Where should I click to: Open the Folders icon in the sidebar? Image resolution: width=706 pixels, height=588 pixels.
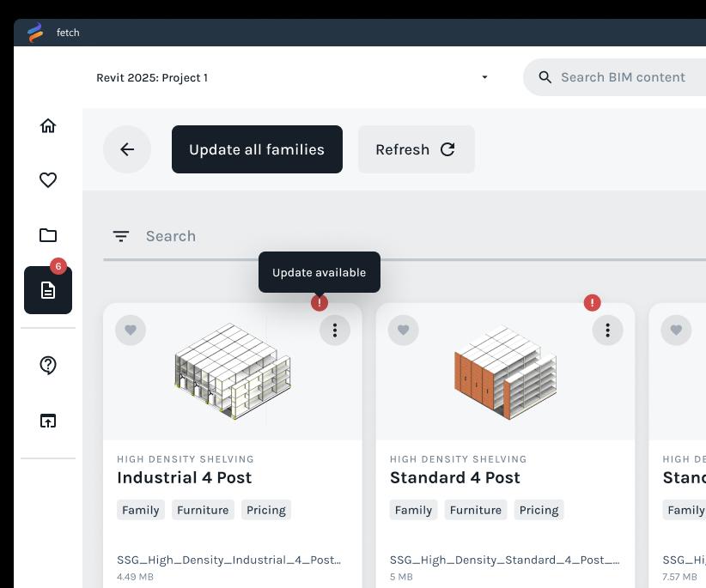pyautogui.click(x=48, y=235)
